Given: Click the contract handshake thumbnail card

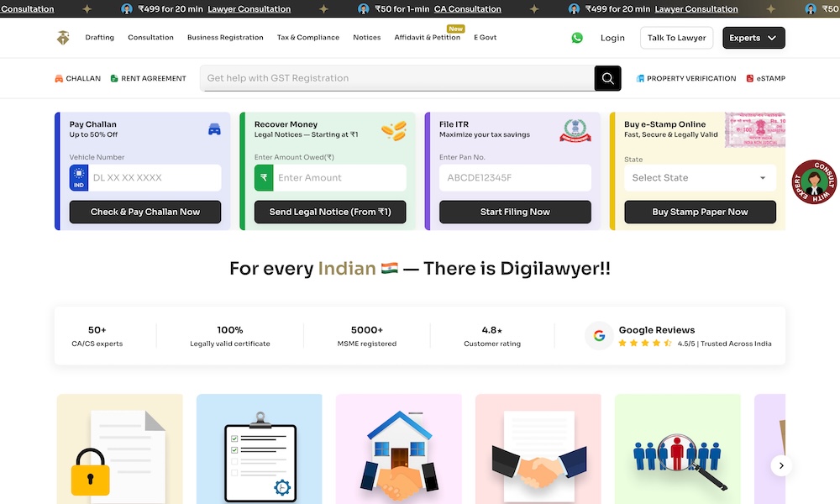Looking at the screenshot, I should (538, 449).
